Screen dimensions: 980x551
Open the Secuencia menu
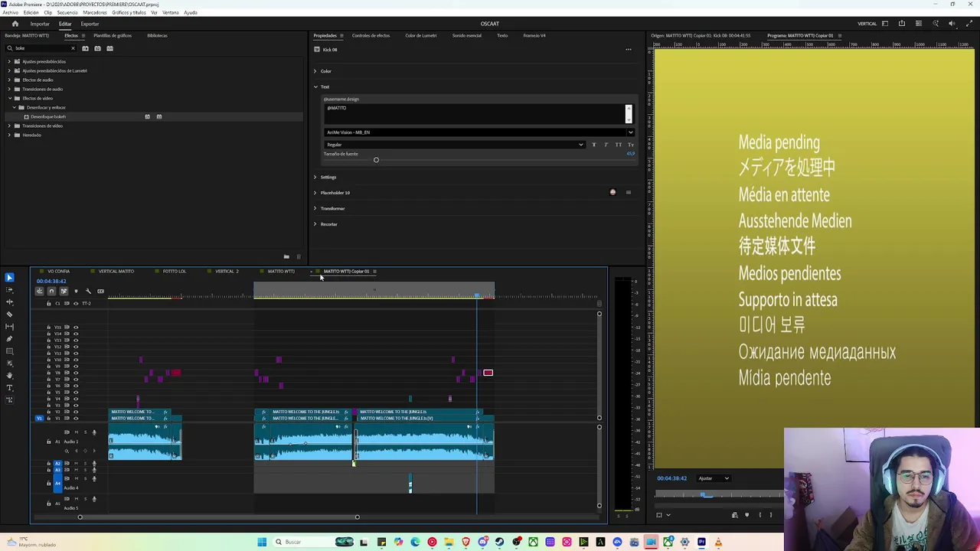[x=67, y=12]
